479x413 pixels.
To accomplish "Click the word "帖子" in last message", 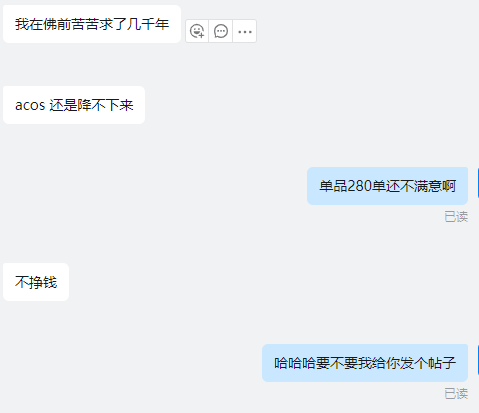I will 442,363.
